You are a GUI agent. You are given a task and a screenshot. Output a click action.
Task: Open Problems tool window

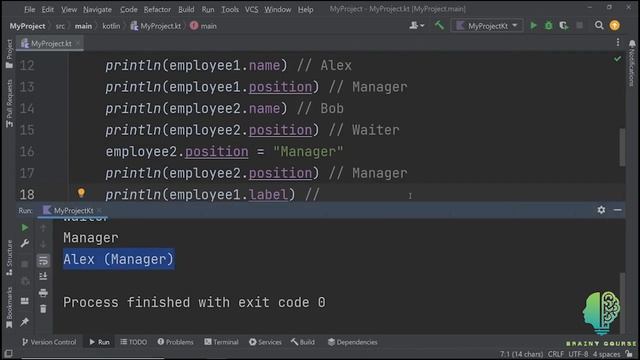[x=175, y=342]
